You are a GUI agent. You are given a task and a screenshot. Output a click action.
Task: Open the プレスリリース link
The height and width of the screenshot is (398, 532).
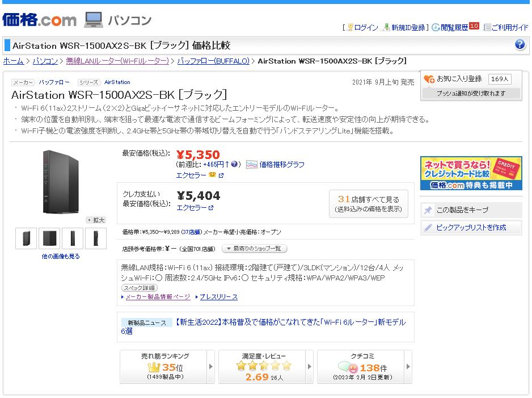(220, 296)
